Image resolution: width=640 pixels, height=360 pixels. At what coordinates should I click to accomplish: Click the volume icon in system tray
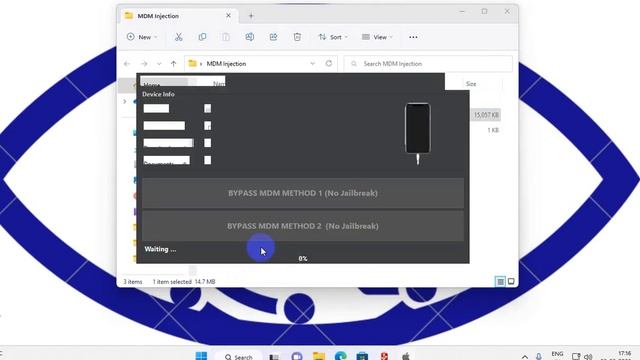(x=588, y=356)
